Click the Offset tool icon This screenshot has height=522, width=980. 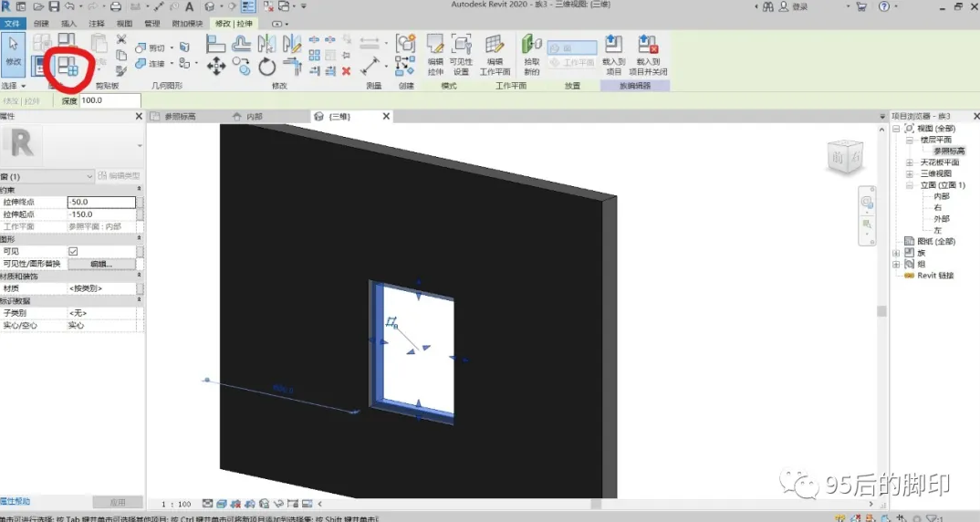[241, 44]
